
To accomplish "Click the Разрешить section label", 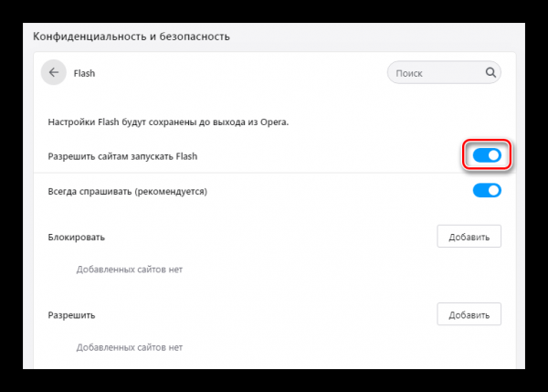I will 71,315.
